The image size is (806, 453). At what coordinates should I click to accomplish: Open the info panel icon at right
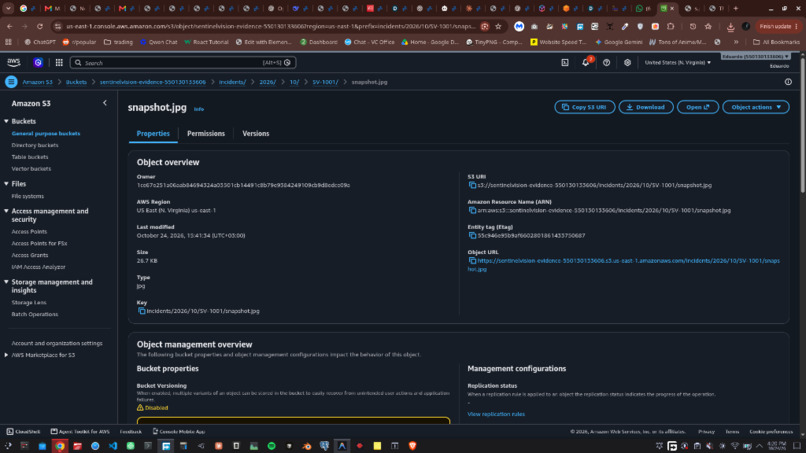click(x=788, y=82)
